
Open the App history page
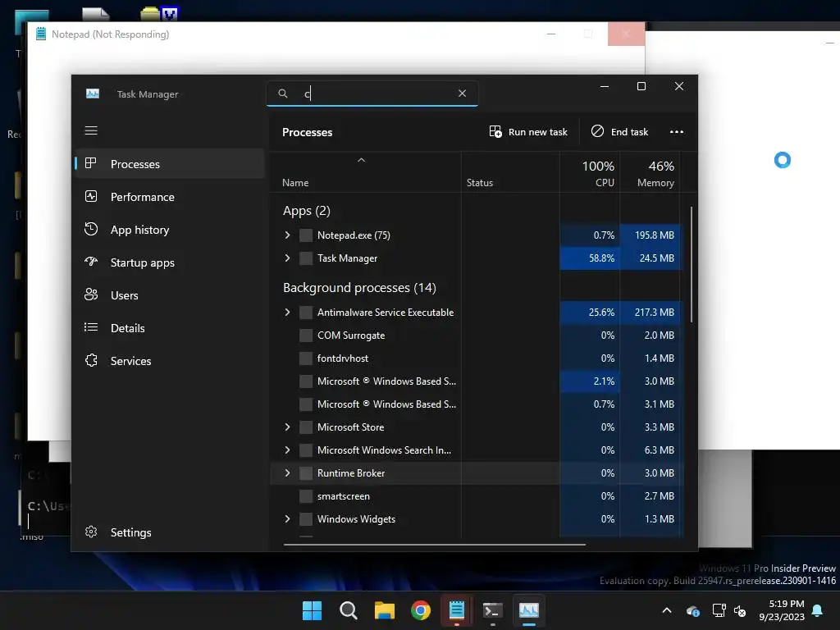click(x=171, y=230)
